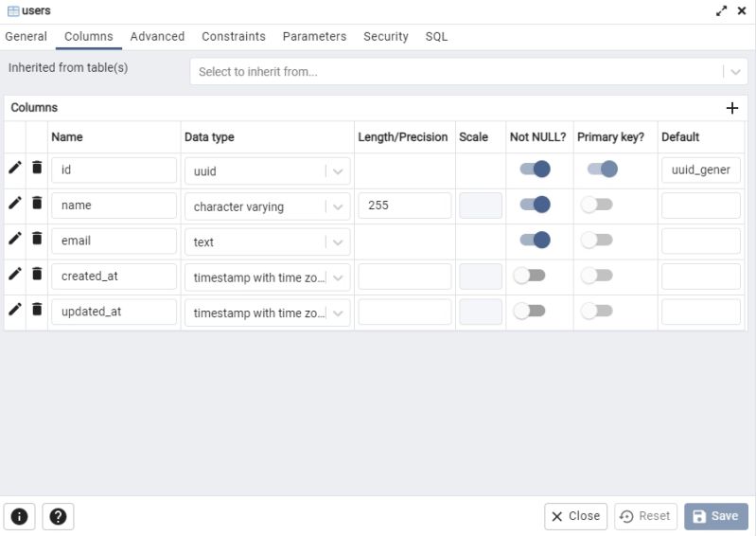The image size is (756, 536).
Task: Click the uuid_gener default value field
Action: (x=701, y=170)
